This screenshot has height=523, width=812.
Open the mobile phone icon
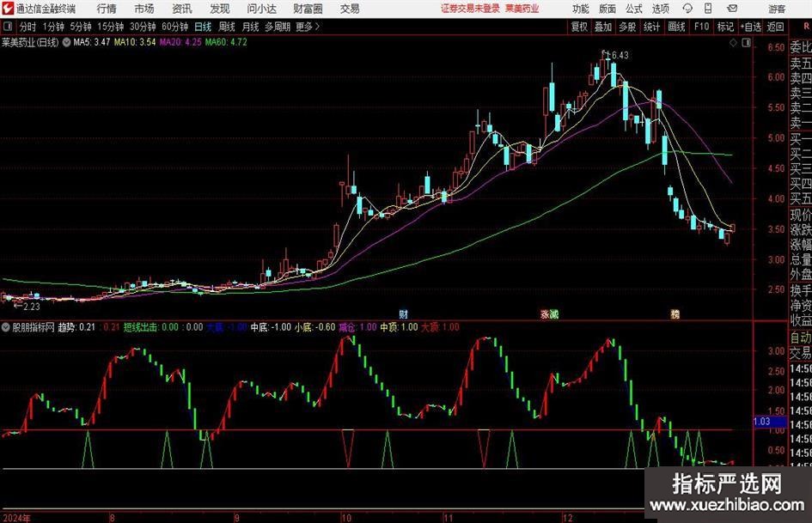coord(708,9)
